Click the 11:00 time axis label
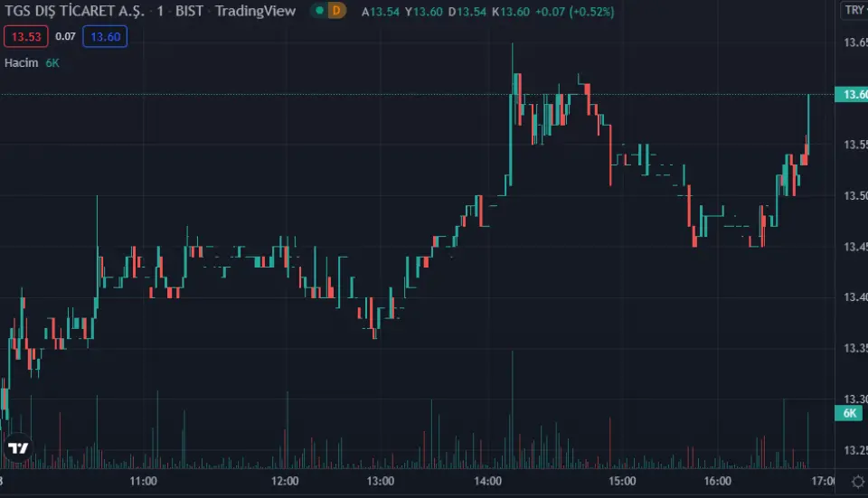The height and width of the screenshot is (498, 868). click(144, 481)
